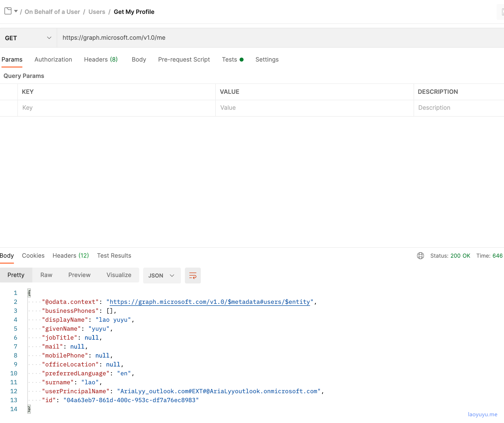Image resolution: width=504 pixels, height=423 pixels.
Task: Click the id GUID value
Action: [x=131, y=400]
